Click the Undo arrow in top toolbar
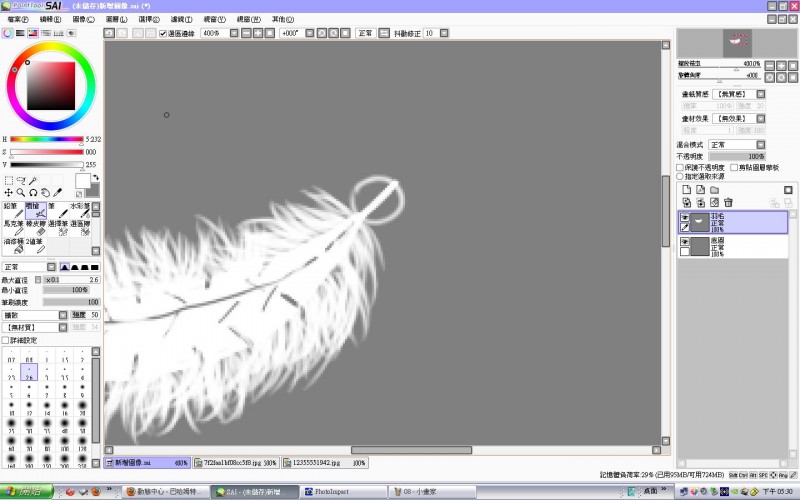This screenshot has height=500, width=800. point(109,33)
